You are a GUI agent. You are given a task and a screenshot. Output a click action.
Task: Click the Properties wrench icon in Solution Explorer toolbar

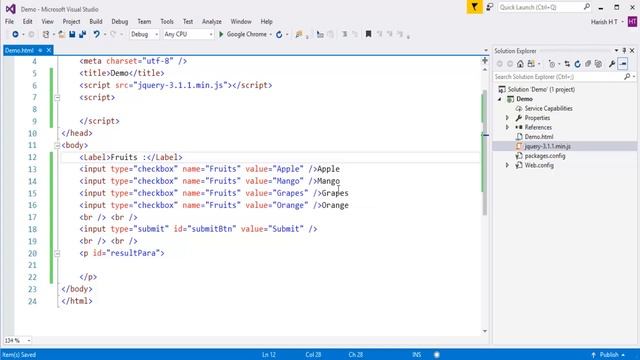click(612, 64)
